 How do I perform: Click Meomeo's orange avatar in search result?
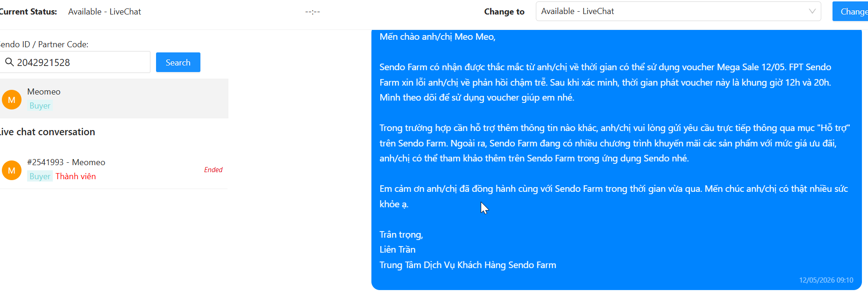[12, 100]
